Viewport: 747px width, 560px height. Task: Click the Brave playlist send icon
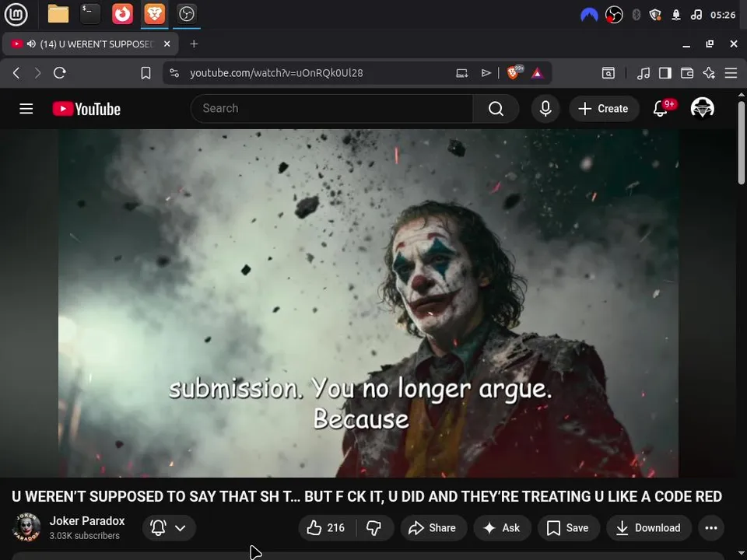[486, 73]
